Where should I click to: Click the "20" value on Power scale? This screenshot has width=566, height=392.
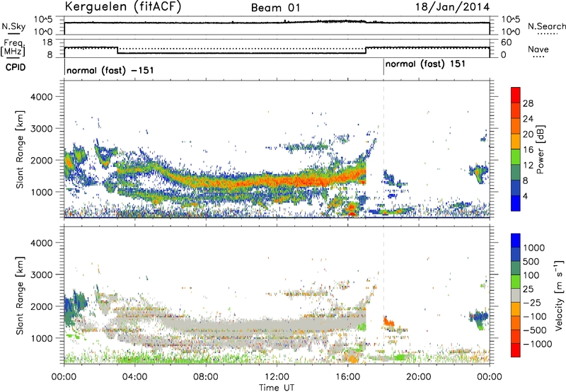coord(528,134)
